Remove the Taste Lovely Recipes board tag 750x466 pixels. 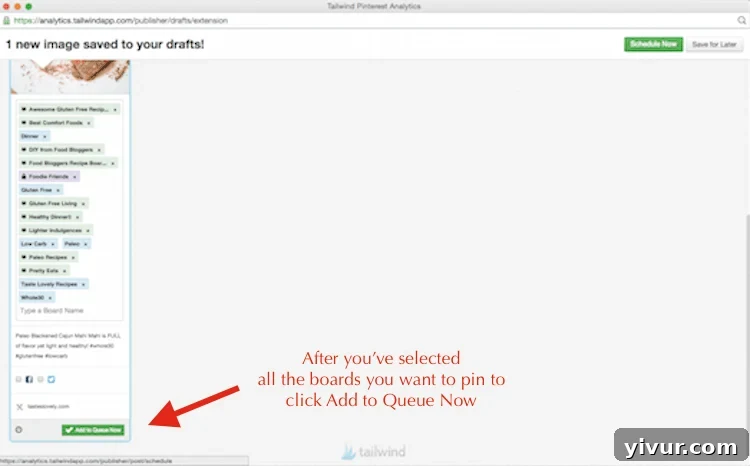tap(83, 284)
